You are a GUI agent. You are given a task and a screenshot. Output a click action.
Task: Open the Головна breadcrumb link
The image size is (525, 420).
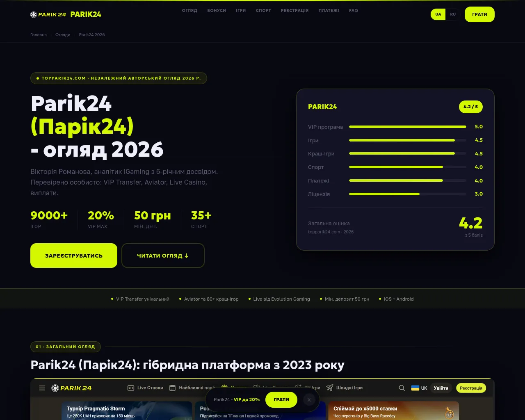[x=39, y=35]
